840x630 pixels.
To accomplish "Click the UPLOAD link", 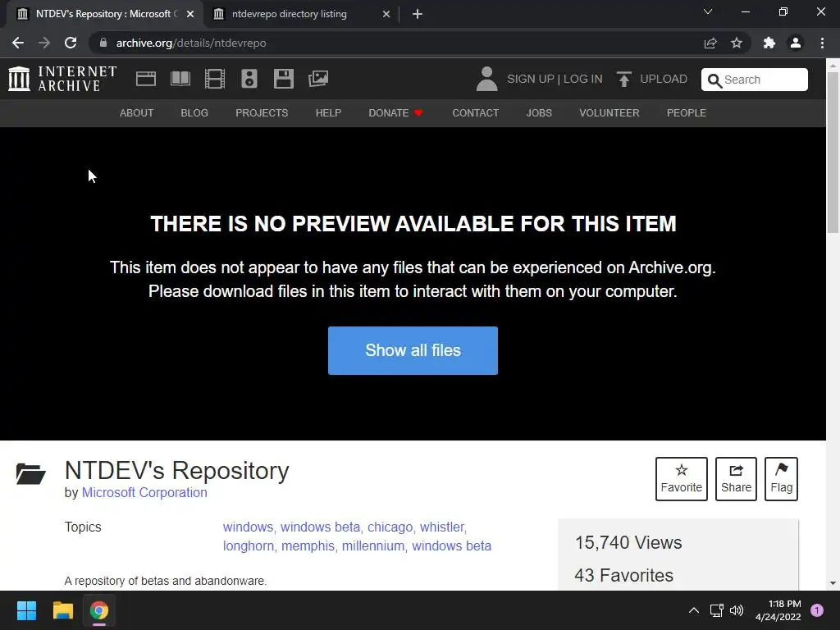I will (664, 79).
